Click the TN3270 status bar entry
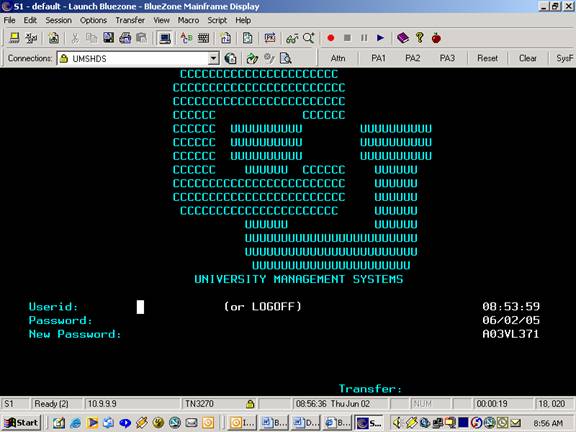 (199, 404)
